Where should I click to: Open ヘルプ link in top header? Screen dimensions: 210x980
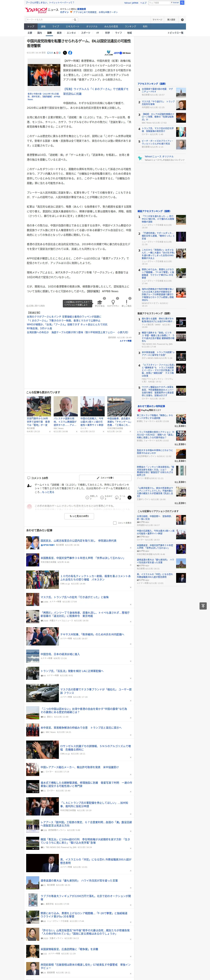point(143,3)
